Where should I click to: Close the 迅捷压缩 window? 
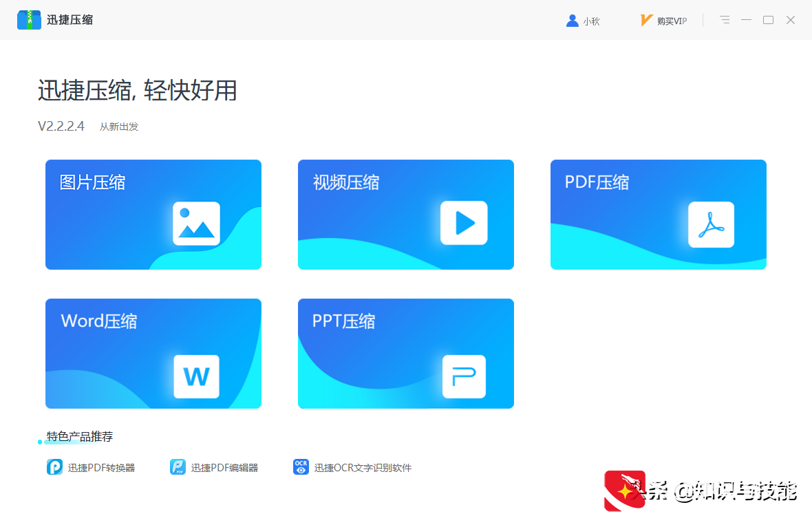point(790,20)
